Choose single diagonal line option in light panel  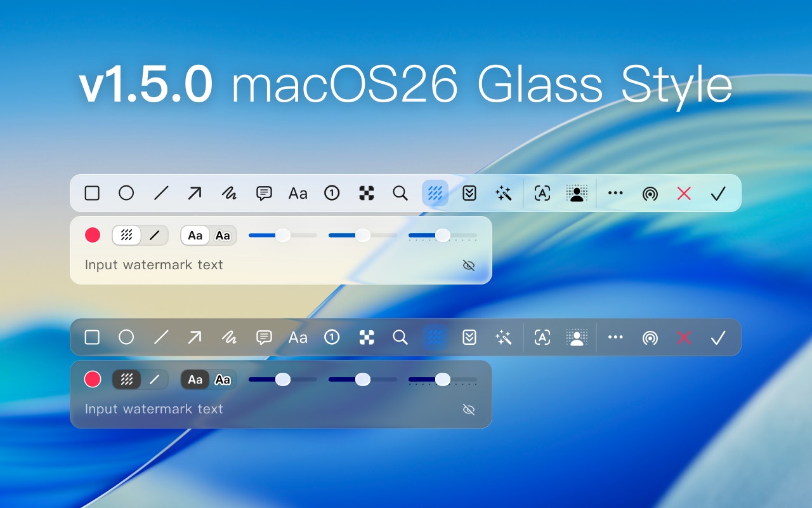[155, 235]
